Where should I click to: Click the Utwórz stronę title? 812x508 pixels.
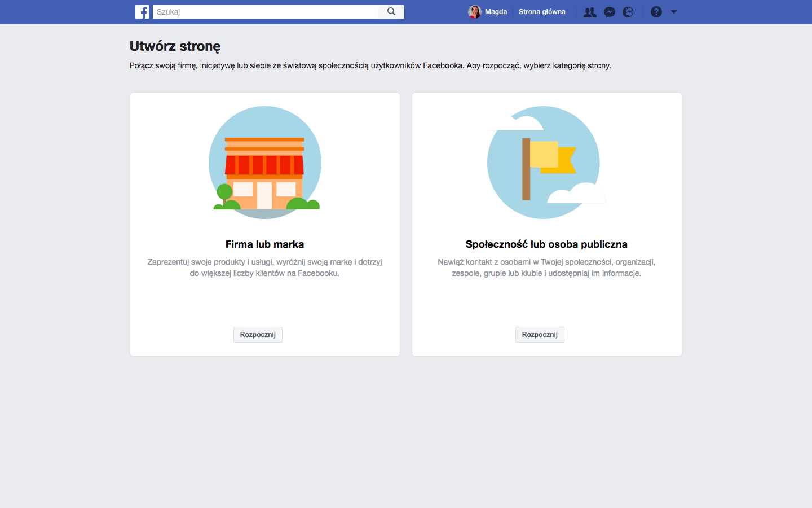click(x=175, y=46)
